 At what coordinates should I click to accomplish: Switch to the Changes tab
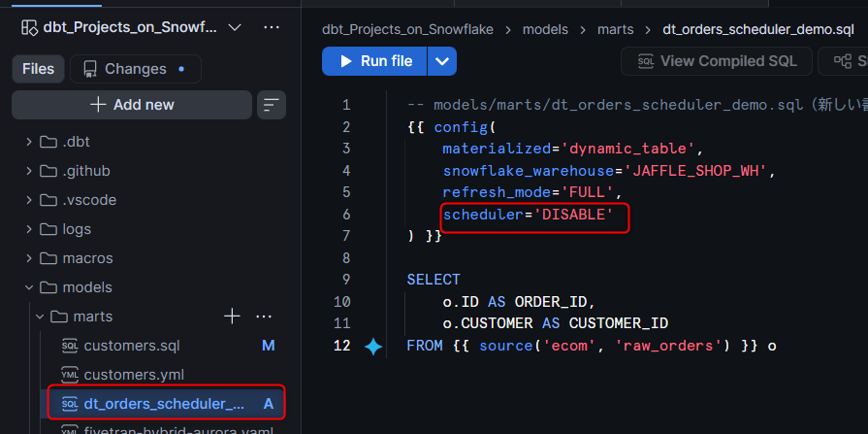(136, 69)
